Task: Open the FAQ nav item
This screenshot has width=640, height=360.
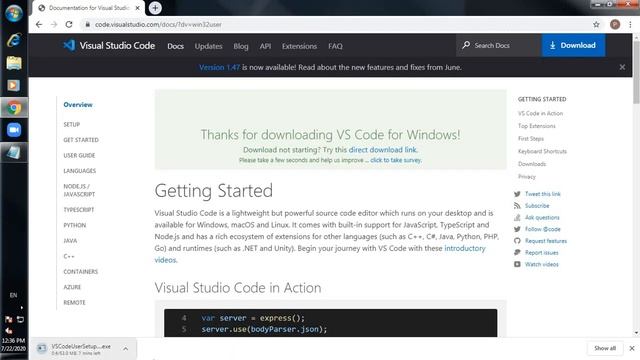Action: [x=335, y=46]
